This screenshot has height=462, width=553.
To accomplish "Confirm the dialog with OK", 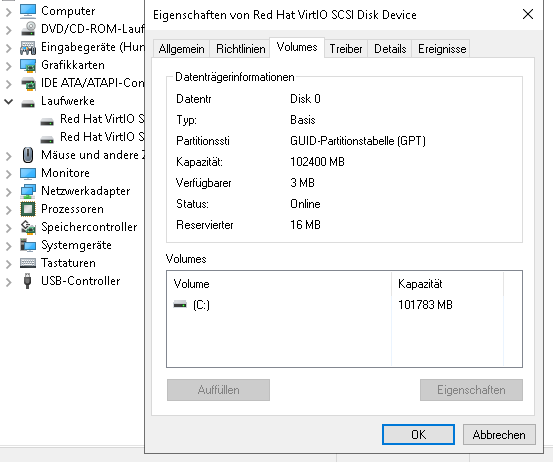I will [418, 434].
